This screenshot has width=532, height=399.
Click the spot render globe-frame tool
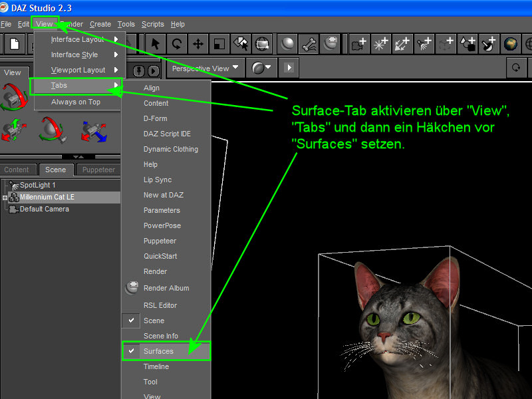[x=262, y=44]
